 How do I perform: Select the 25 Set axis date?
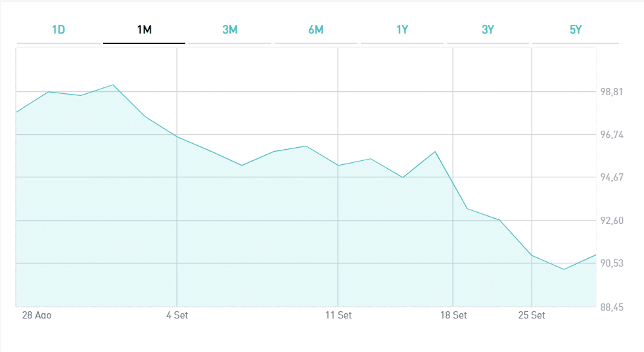pos(532,315)
